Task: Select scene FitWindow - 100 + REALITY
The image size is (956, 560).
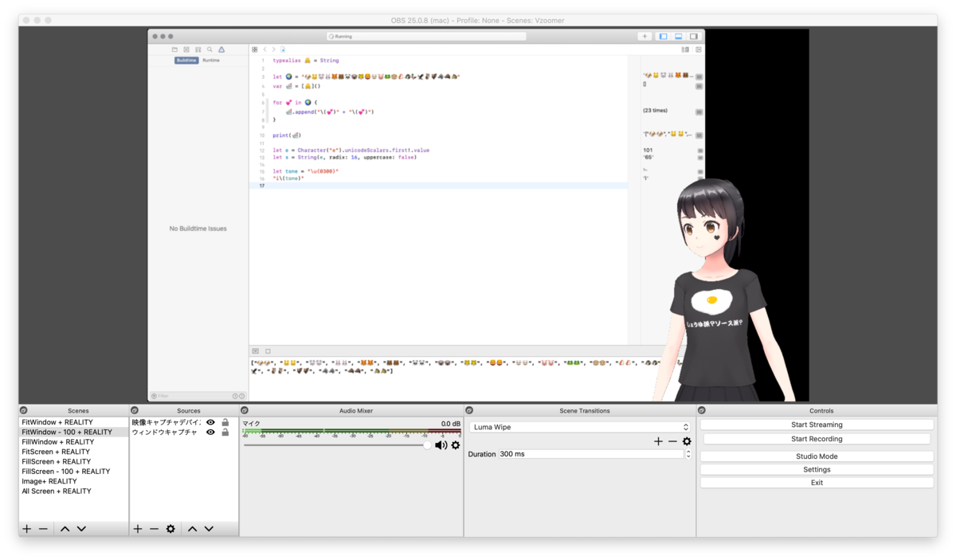Action: coord(73,432)
